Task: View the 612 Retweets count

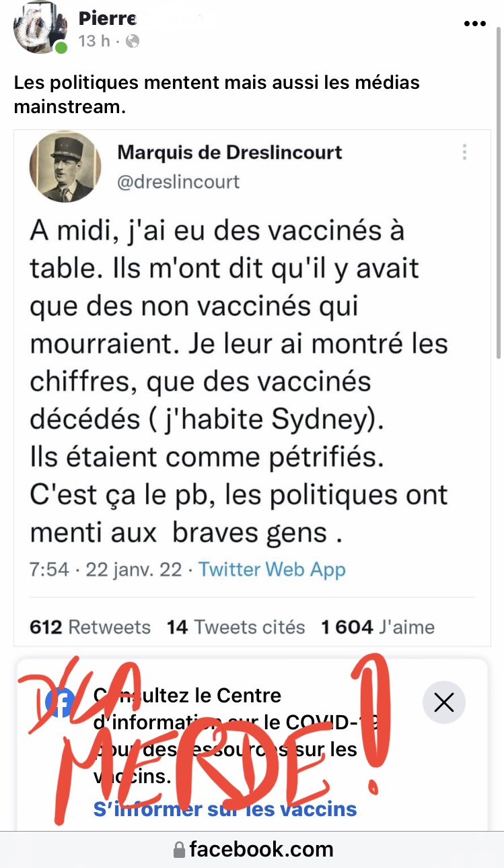Action: pos(90,628)
